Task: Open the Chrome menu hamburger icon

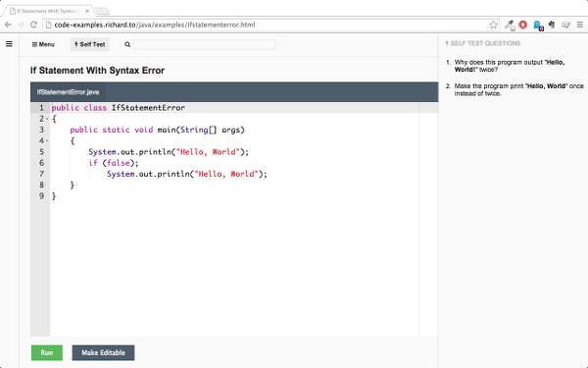Action: click(580, 25)
